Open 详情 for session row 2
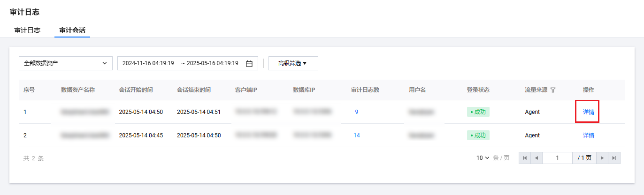Screen dimensions: 644x195 pyautogui.click(x=589, y=135)
